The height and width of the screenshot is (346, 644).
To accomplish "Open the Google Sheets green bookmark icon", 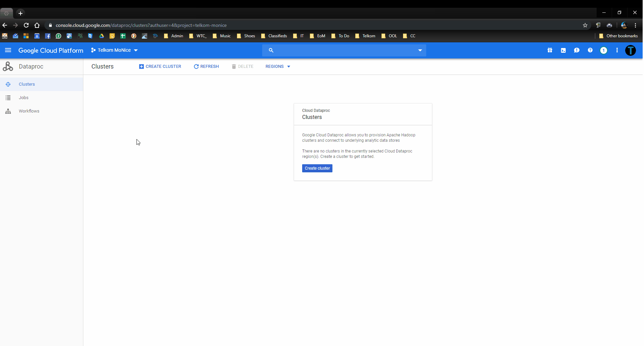I will [123, 36].
